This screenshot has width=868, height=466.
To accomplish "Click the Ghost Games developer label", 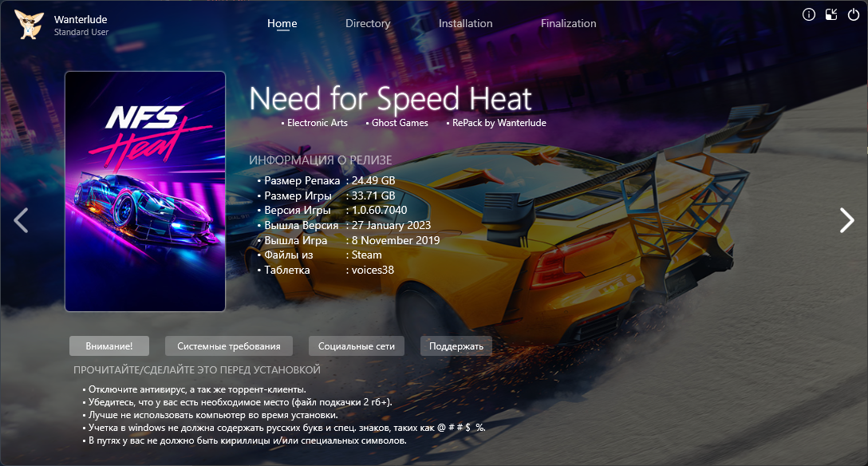I will click(x=400, y=123).
